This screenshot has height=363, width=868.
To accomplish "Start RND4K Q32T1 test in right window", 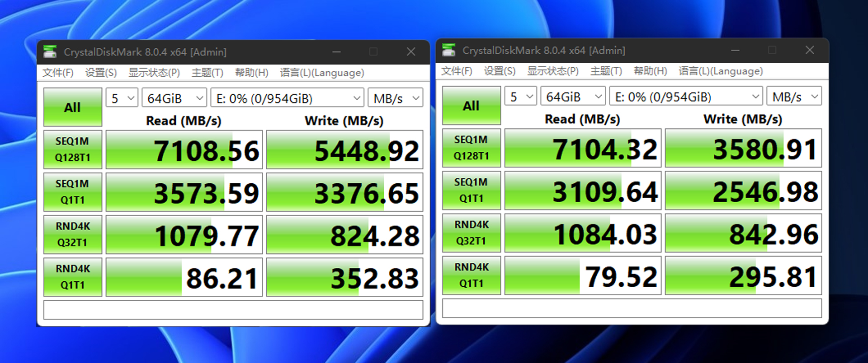I will (x=472, y=233).
